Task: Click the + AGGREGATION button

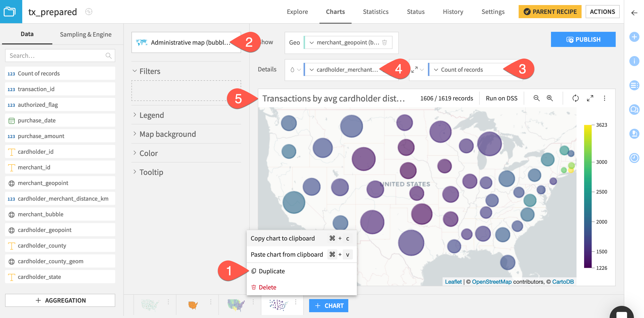Action: coord(60,300)
